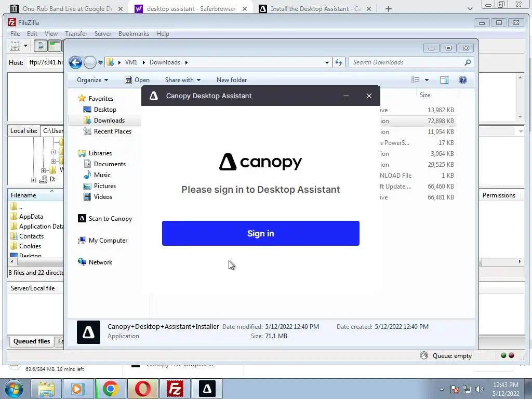Click Explorer forward navigation arrow
Screen dimensions: 532x399
click(x=90, y=62)
